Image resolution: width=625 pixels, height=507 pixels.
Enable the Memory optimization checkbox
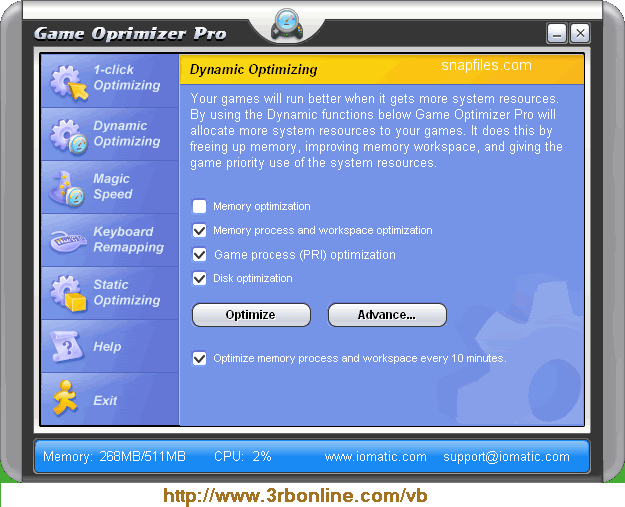[x=199, y=206]
